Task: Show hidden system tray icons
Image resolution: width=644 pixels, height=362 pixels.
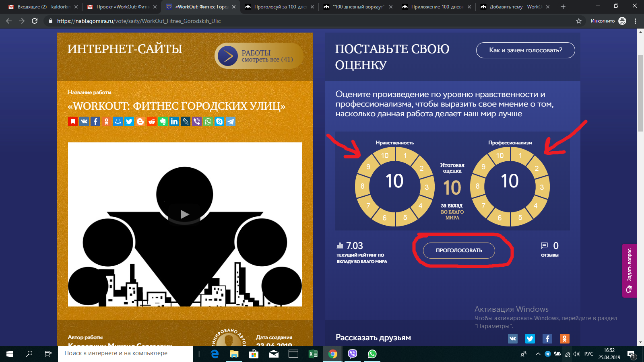Action: coord(538,354)
